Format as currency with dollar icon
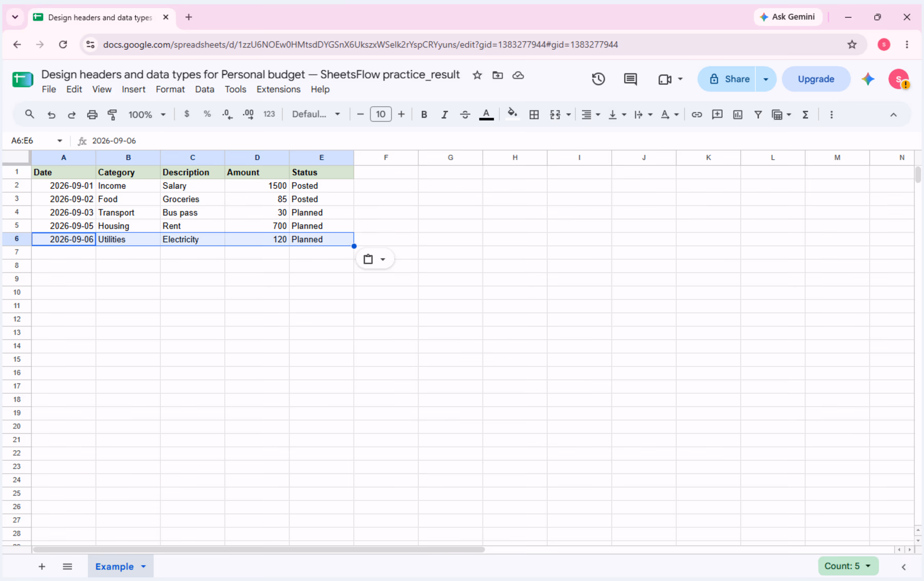This screenshot has width=924, height=581. [187, 114]
